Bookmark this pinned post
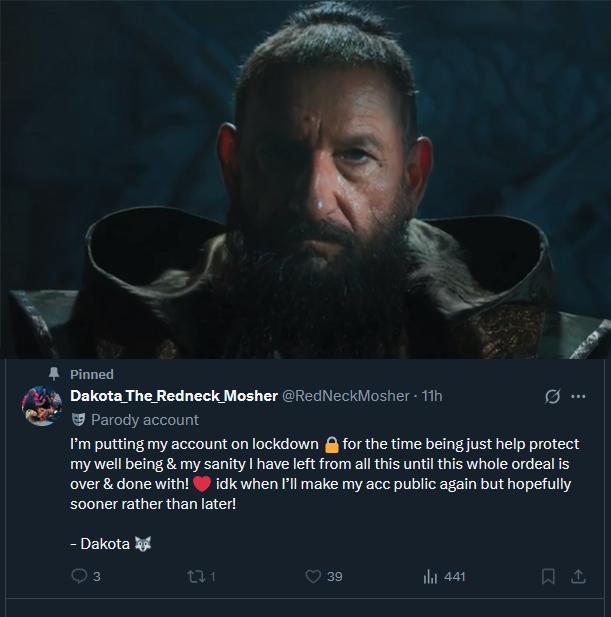611x617 pixels. pyautogui.click(x=547, y=576)
